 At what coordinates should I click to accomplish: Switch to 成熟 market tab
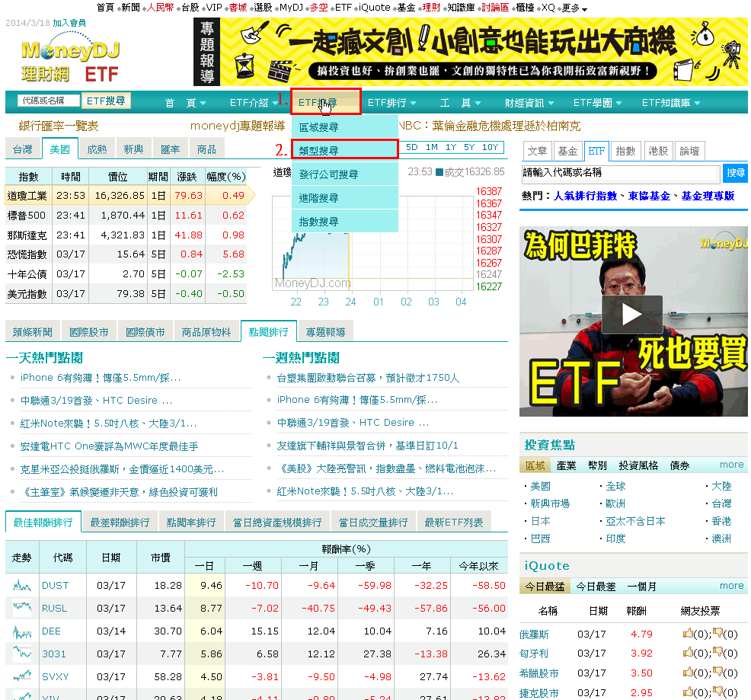click(x=97, y=149)
